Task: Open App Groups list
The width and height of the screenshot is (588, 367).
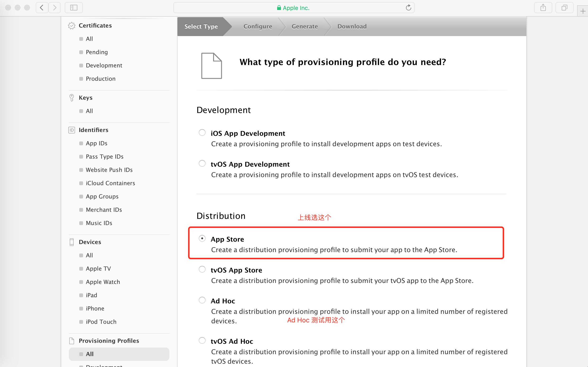Action: point(102,197)
